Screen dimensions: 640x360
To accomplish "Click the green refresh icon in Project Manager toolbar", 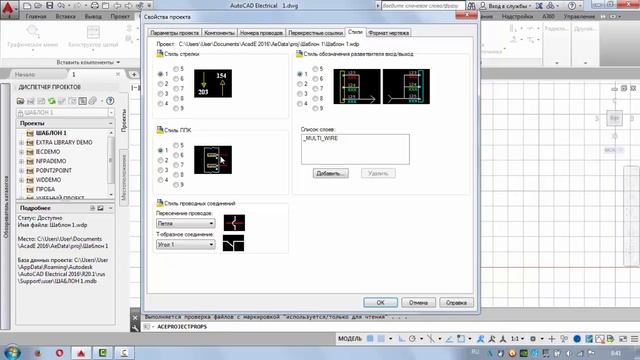I will pos(52,101).
